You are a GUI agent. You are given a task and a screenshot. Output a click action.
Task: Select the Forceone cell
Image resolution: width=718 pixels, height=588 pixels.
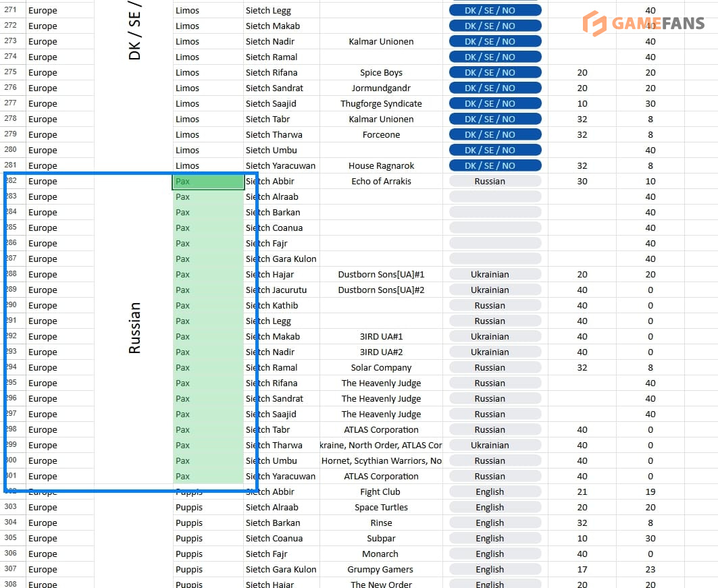click(381, 134)
